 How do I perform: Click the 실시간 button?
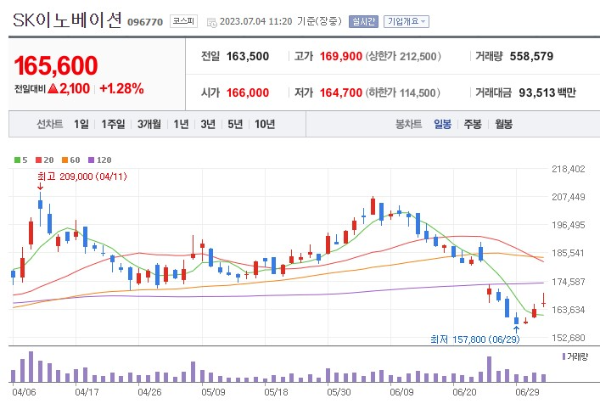363,21
